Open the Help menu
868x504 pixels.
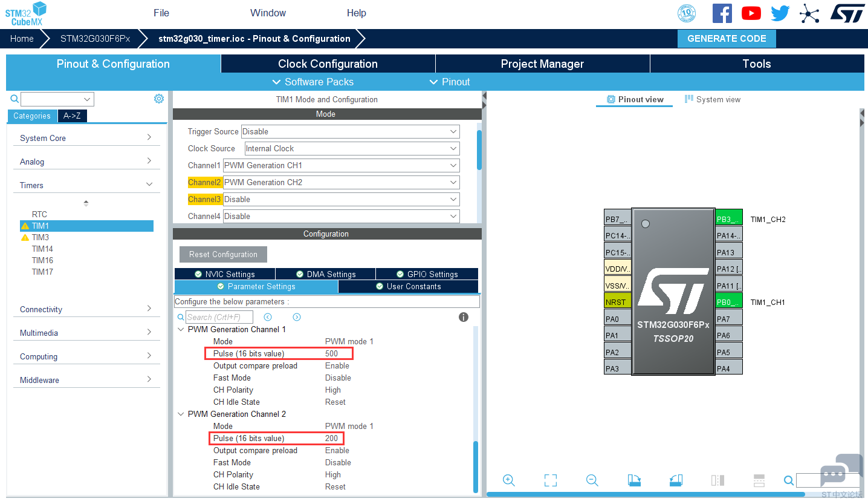[x=356, y=13]
